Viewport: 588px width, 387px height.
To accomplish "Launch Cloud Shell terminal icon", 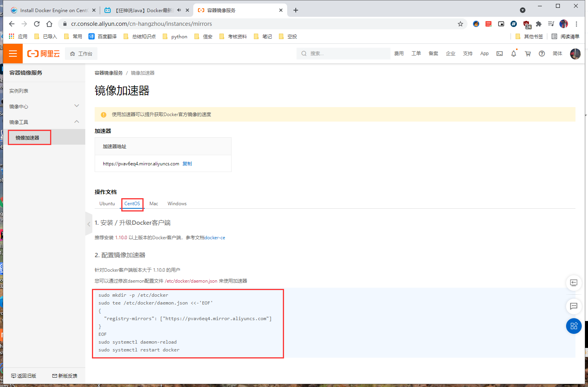I will click(500, 54).
